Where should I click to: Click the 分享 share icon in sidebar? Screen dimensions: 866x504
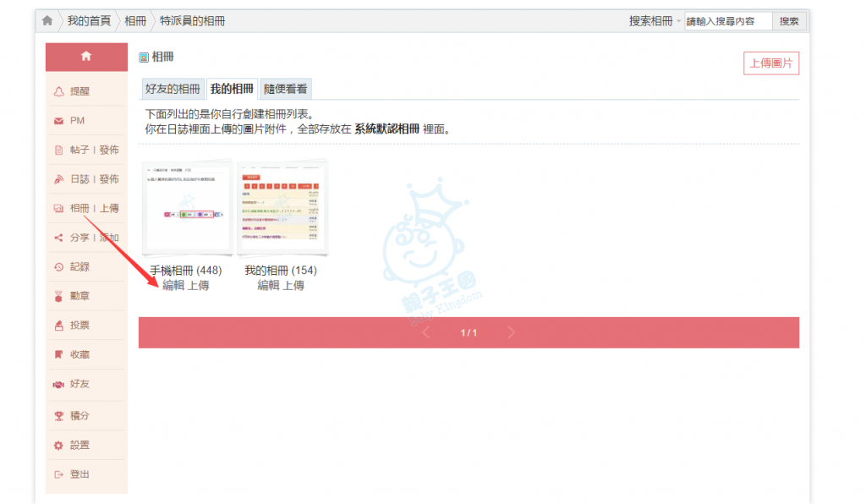pos(58,238)
